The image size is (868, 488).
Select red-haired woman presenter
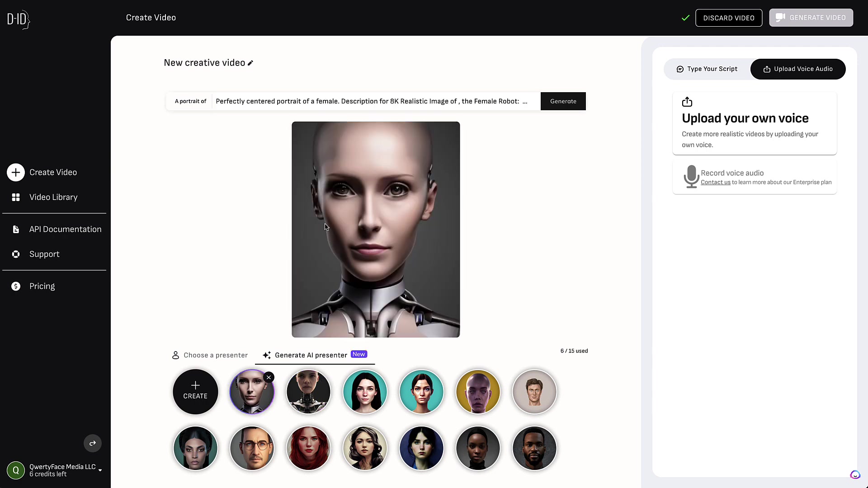(x=308, y=448)
